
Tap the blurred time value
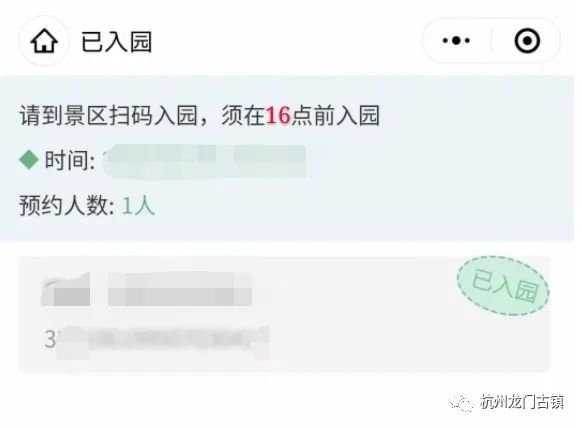(x=205, y=161)
